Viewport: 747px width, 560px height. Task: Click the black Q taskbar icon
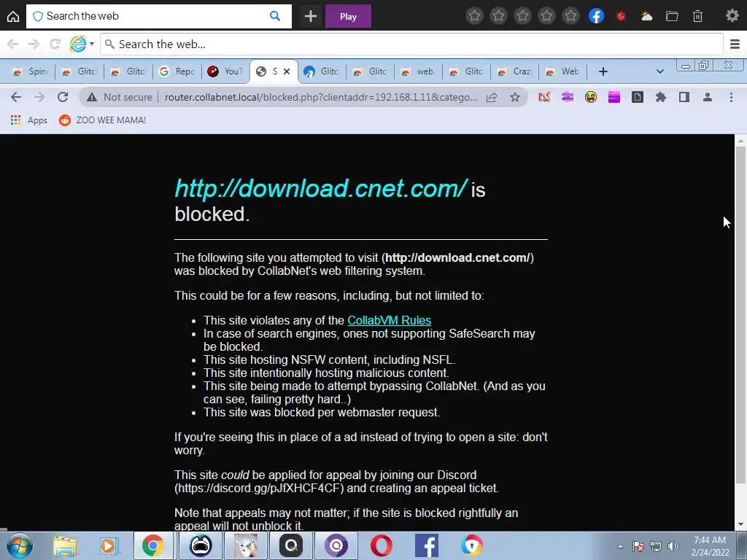[290, 546]
